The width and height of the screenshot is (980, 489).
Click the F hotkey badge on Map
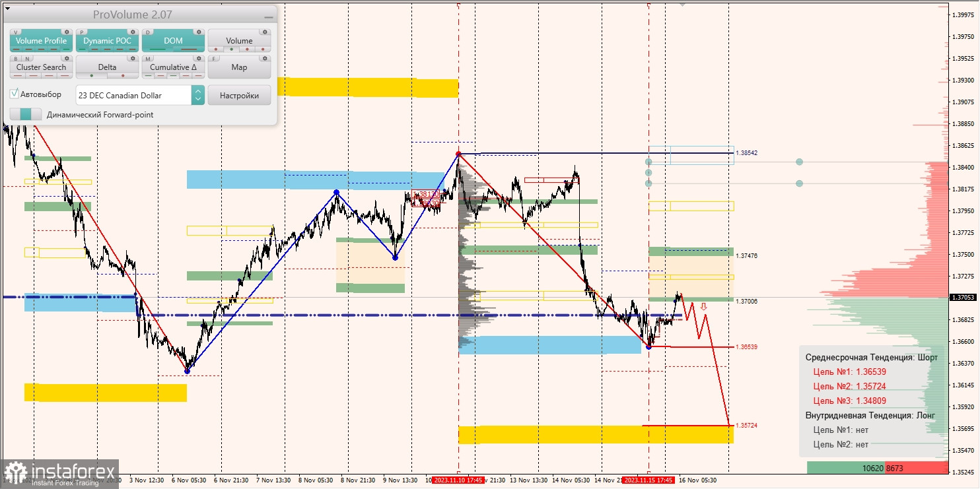tap(214, 58)
